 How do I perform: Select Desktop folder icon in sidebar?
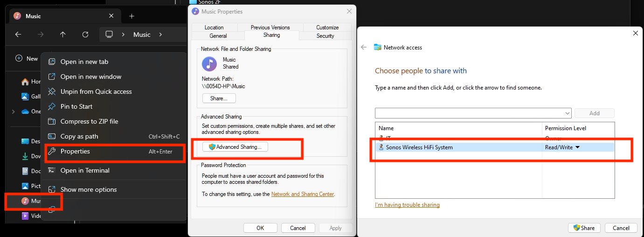point(25,141)
